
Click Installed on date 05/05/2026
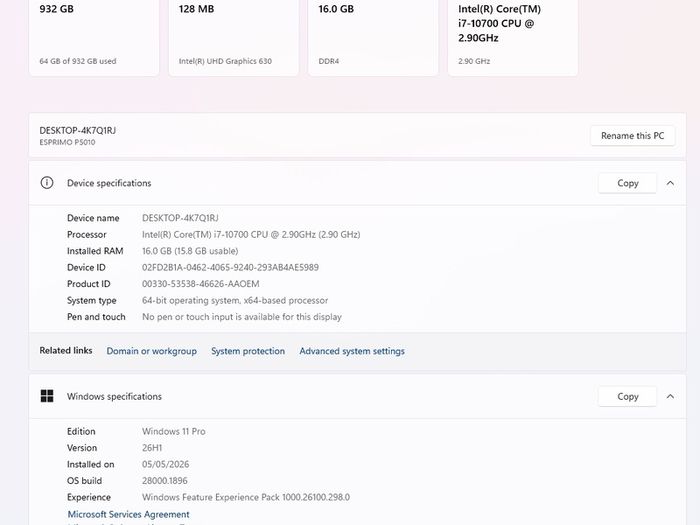[166, 464]
